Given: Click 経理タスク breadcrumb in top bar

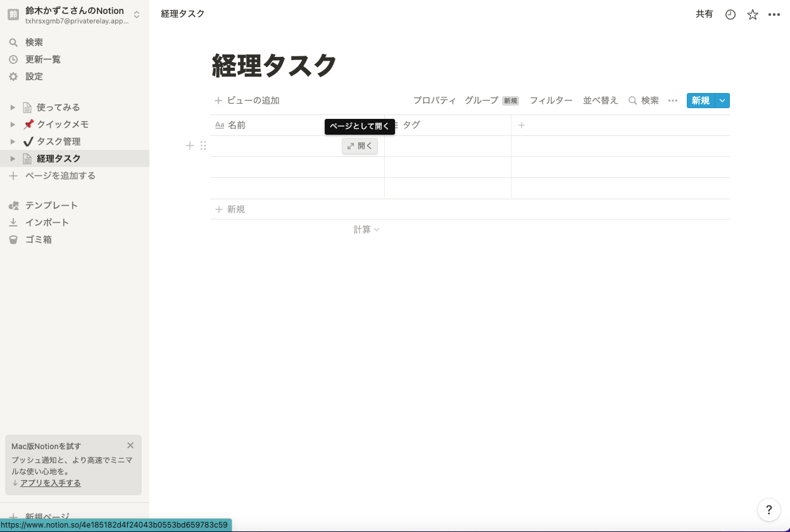Looking at the screenshot, I should (x=183, y=14).
